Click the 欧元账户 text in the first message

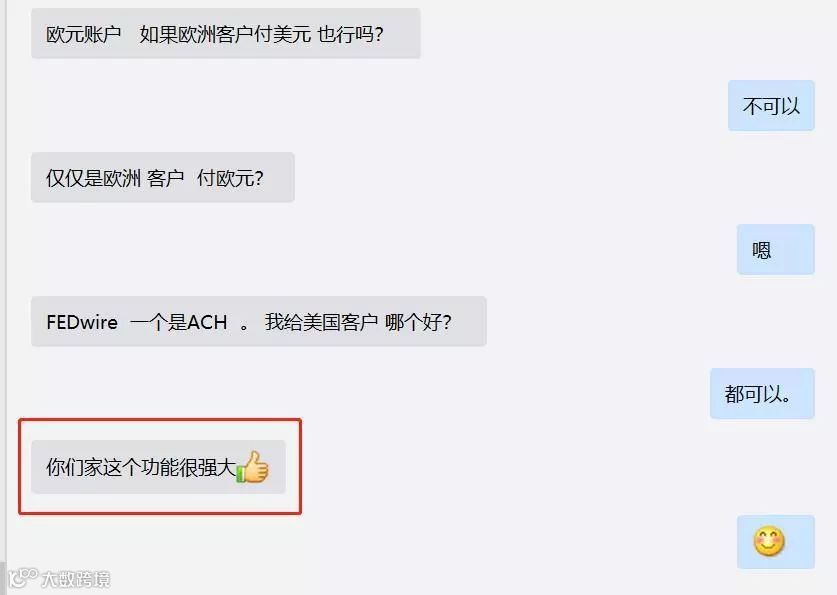click(x=84, y=35)
